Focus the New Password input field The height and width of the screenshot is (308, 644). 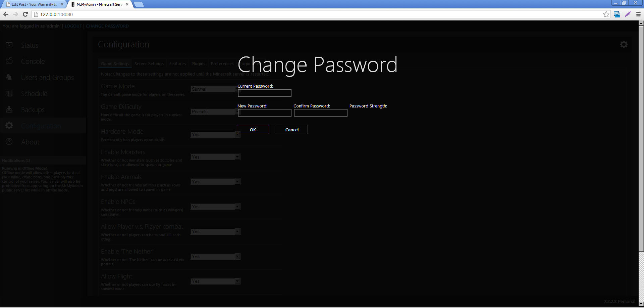pyautogui.click(x=265, y=113)
